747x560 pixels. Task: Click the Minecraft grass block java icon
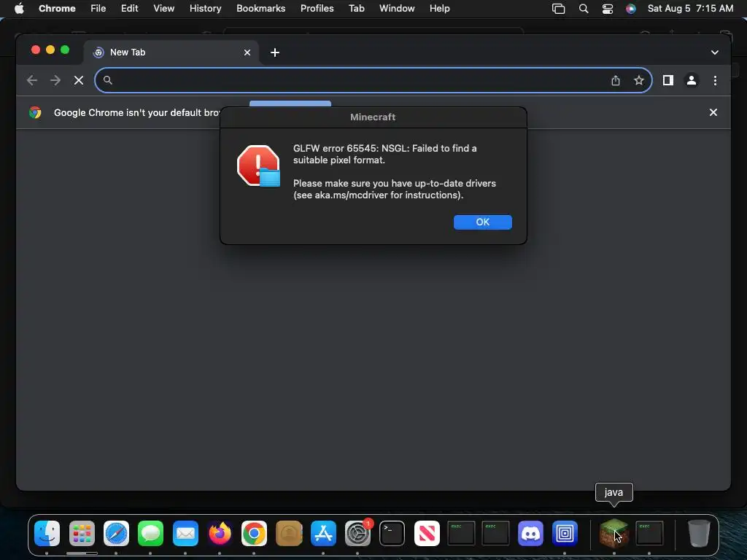pyautogui.click(x=614, y=533)
